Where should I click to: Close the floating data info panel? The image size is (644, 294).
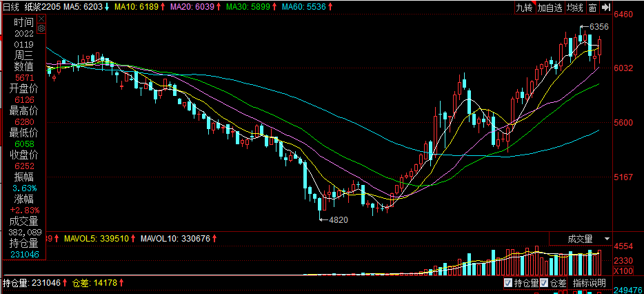click(x=41, y=19)
